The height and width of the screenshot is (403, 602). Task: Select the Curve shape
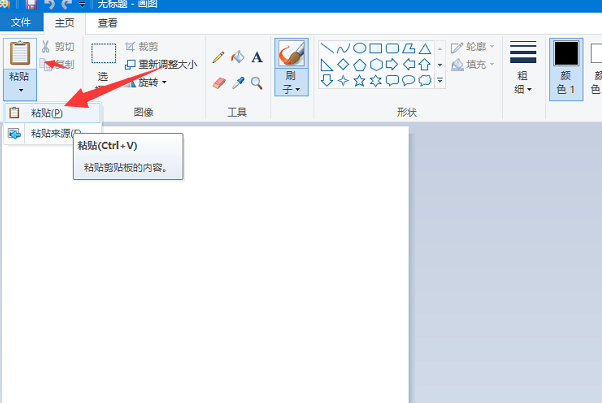pyautogui.click(x=343, y=48)
